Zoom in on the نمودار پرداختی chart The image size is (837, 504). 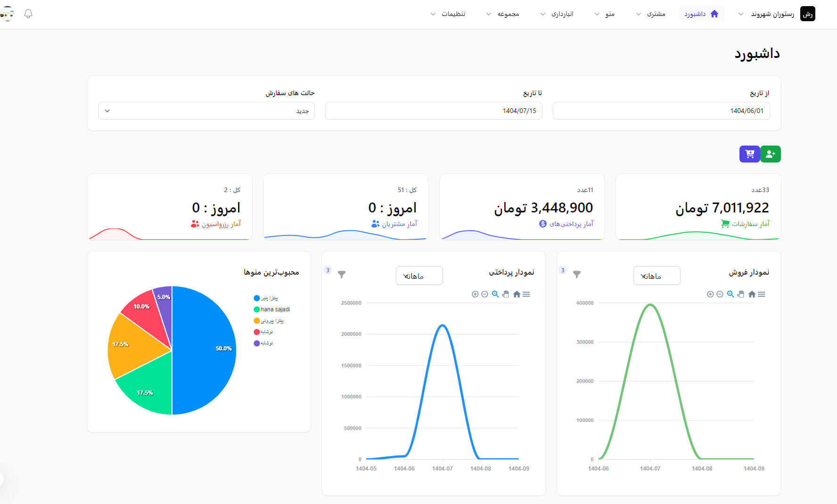(x=475, y=294)
